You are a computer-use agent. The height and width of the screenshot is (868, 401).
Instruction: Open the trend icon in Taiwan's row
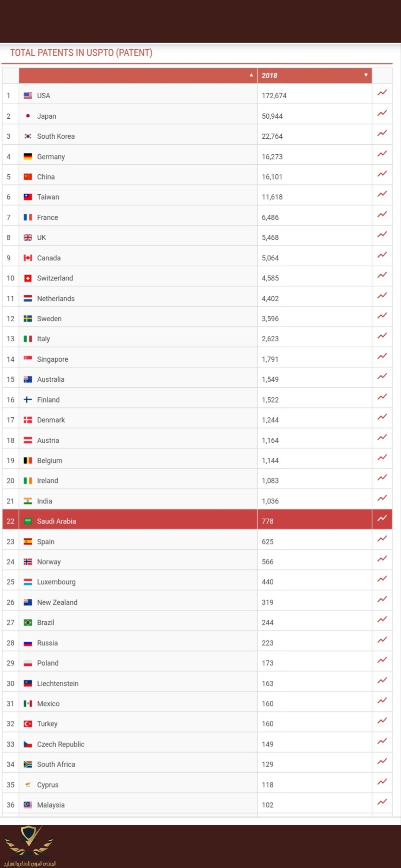point(382,194)
